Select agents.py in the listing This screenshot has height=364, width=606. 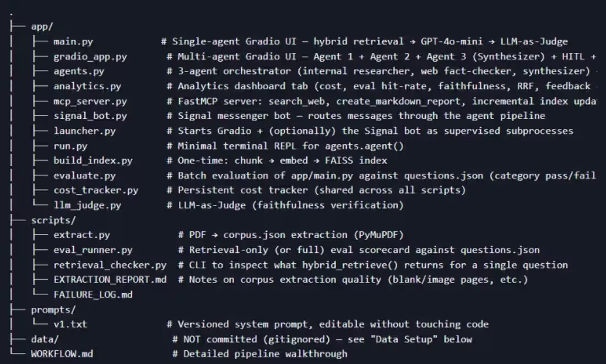(x=79, y=72)
